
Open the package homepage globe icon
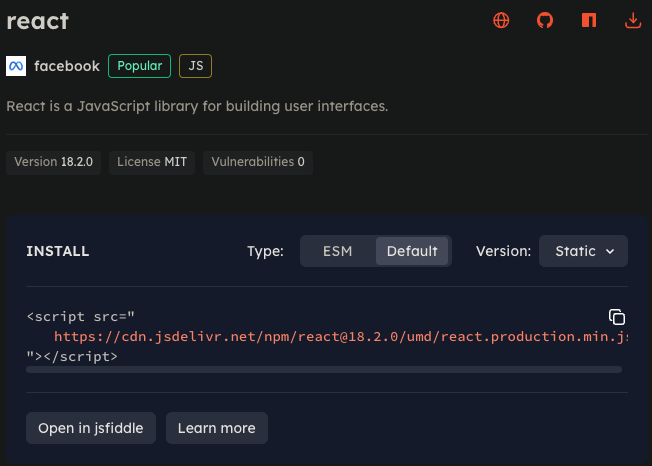click(501, 20)
